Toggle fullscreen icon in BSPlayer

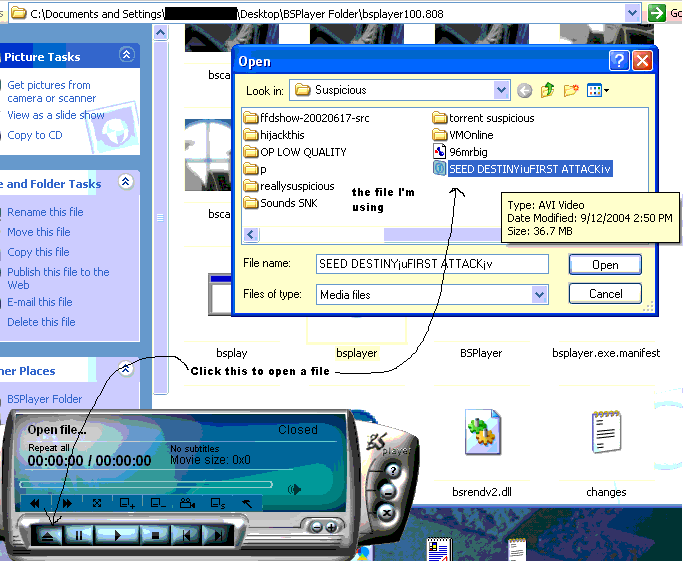point(97,504)
